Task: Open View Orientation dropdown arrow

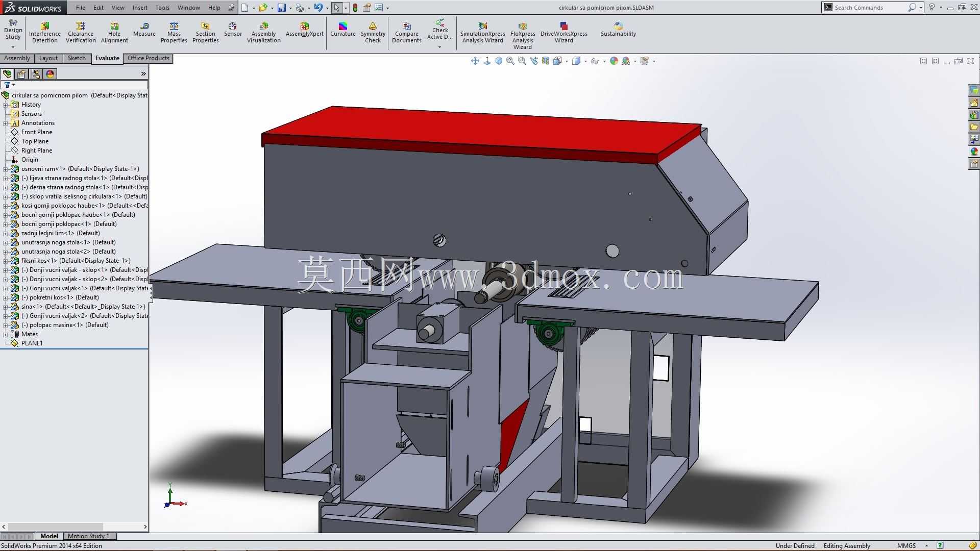Action: coord(567,61)
